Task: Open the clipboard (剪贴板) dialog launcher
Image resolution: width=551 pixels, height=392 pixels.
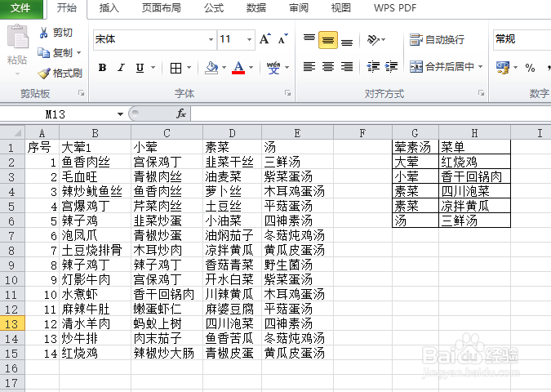Action: tap(81, 93)
